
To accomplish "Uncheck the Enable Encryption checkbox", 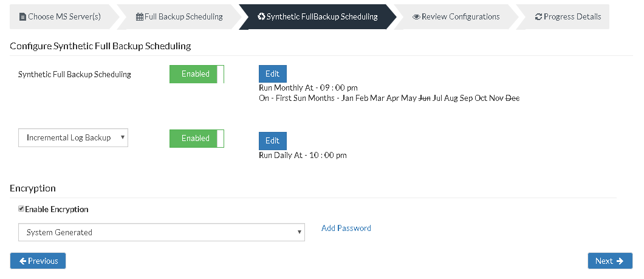I will point(21,208).
